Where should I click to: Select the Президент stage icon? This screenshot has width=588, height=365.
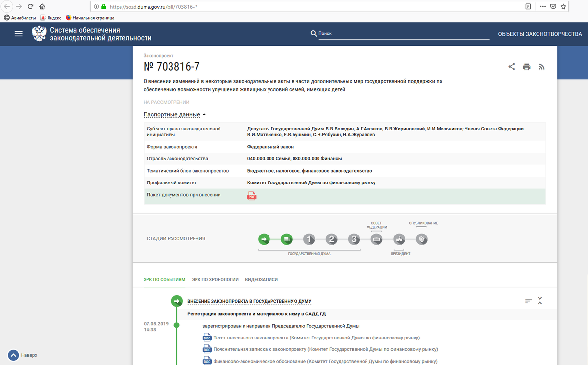pos(399,239)
